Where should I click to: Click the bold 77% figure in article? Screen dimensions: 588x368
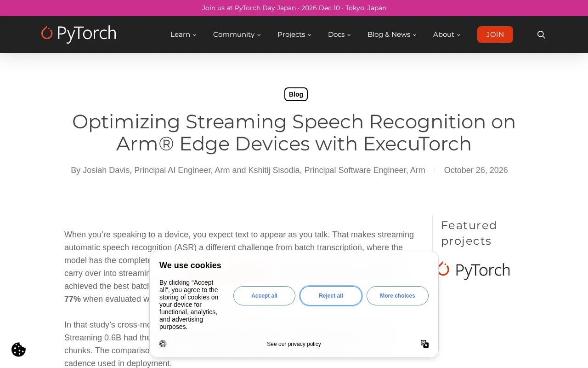click(x=73, y=299)
